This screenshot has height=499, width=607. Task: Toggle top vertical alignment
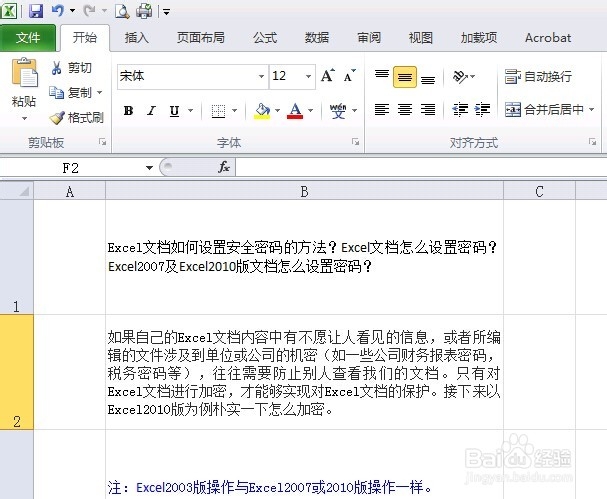(382, 76)
